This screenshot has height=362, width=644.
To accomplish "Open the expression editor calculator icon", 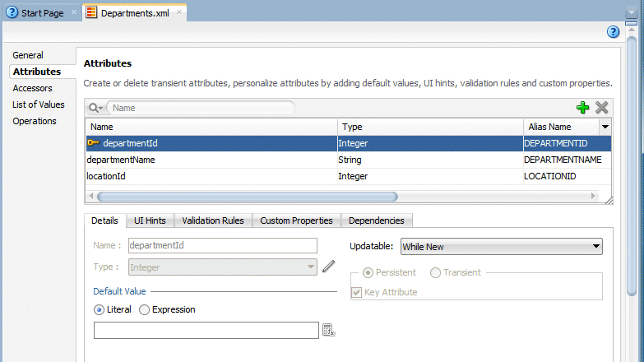I will [x=328, y=330].
